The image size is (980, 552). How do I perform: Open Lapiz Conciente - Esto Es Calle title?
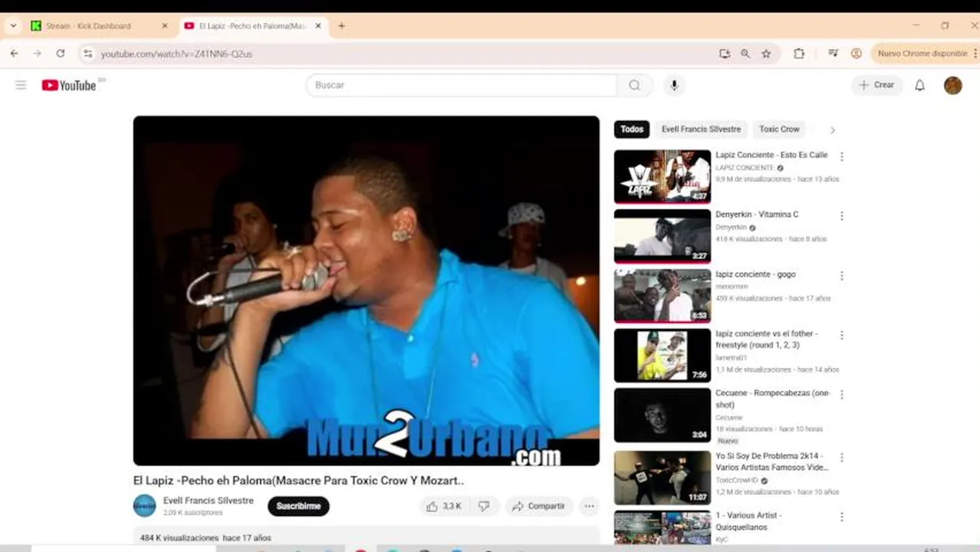point(771,155)
